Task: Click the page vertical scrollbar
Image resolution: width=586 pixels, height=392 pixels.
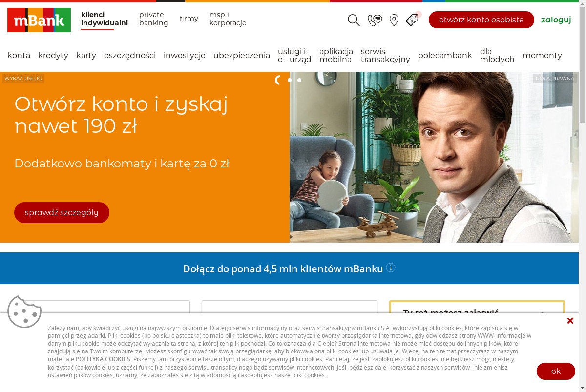Action: [x=582, y=195]
